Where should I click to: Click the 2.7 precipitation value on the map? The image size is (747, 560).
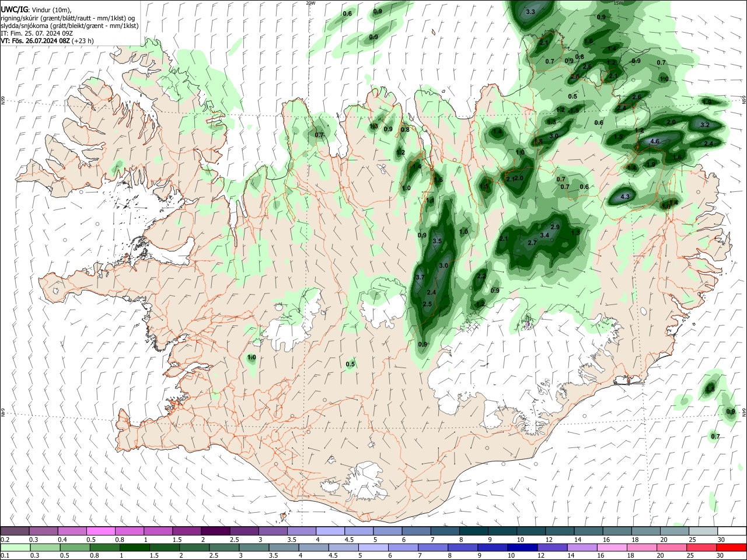point(532,243)
